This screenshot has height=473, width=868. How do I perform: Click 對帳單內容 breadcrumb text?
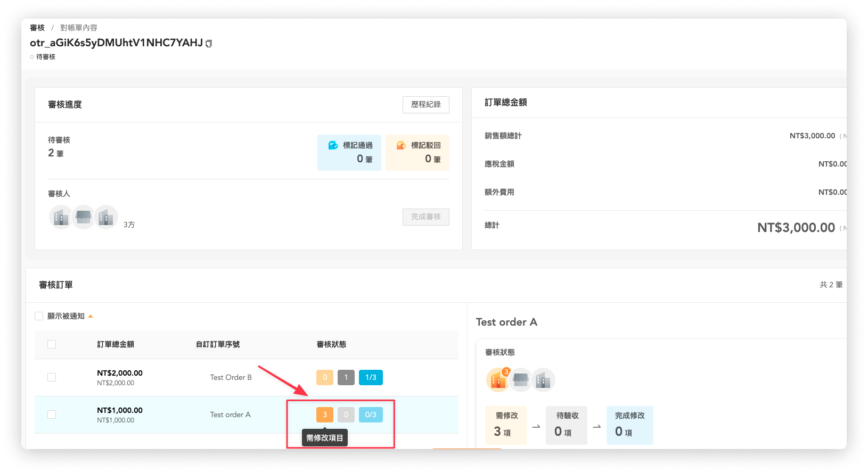pyautogui.click(x=79, y=28)
